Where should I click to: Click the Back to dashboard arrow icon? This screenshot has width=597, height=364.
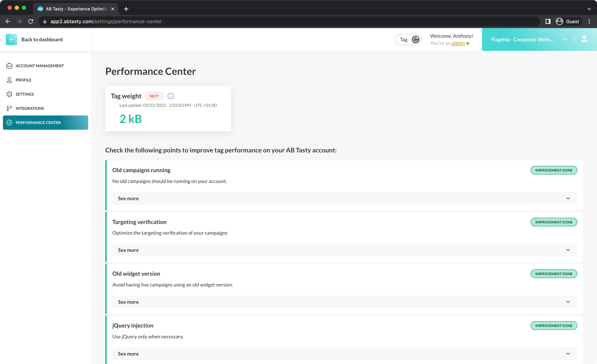(x=11, y=39)
